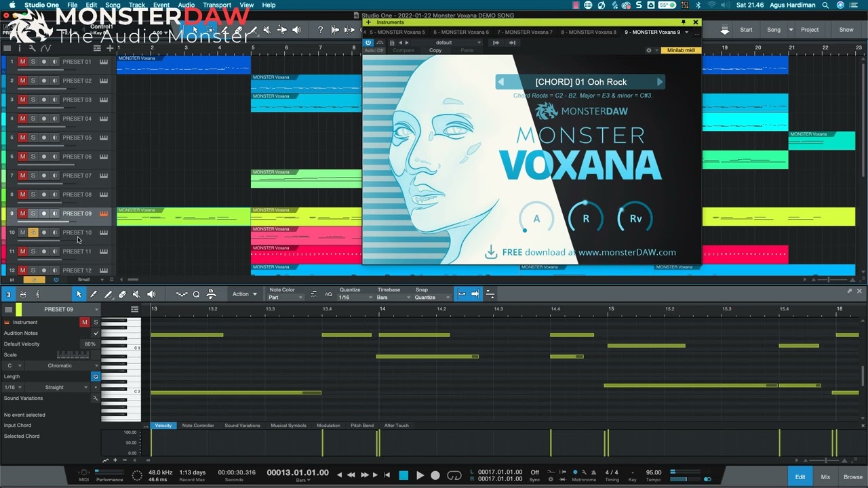Toggle editor Autoscroll button

475,294
